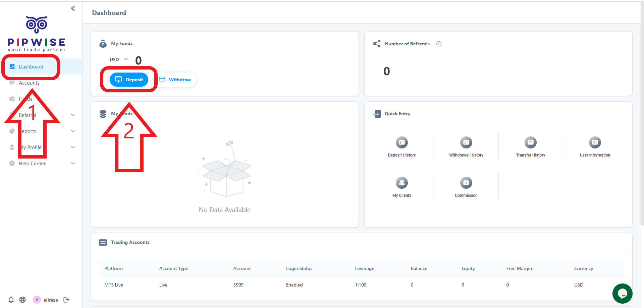Open Withdrawal History quick entry icon
The width and height of the screenshot is (644, 308).
click(x=466, y=142)
